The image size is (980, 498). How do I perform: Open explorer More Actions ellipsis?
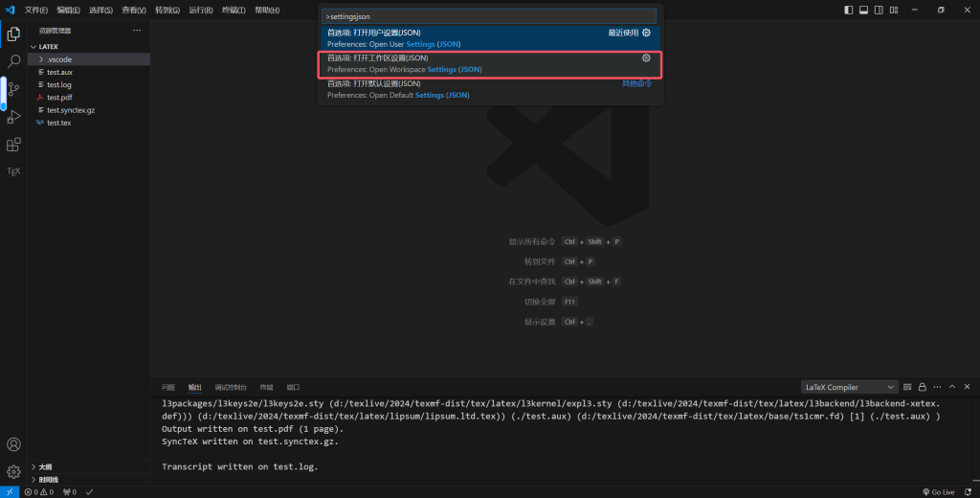(x=137, y=30)
